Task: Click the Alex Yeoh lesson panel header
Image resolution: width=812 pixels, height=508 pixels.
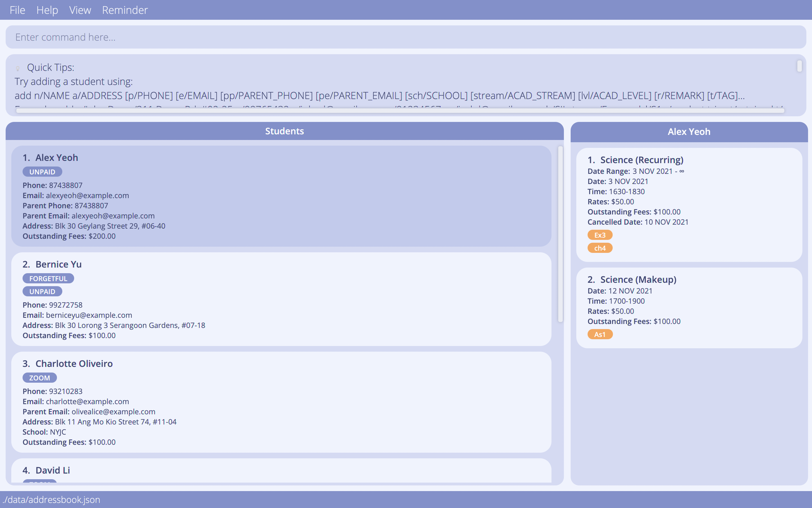Action: tap(689, 132)
